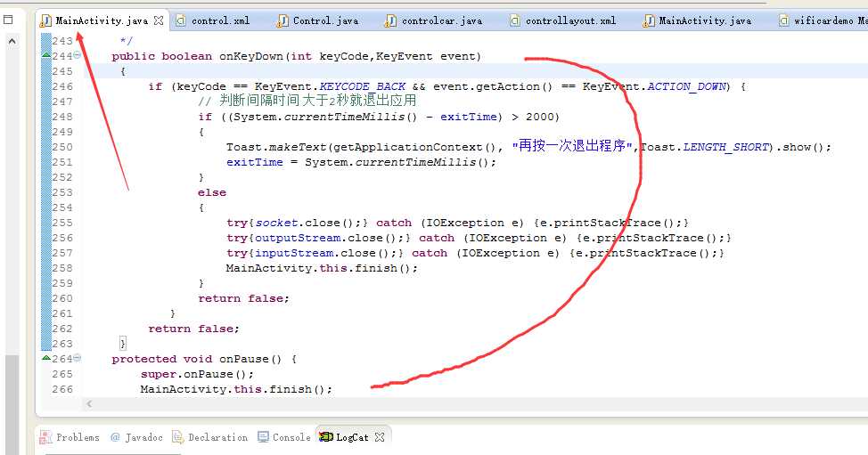This screenshot has height=455, width=868.
Task: Click the Console monitor icon
Action: click(263, 437)
